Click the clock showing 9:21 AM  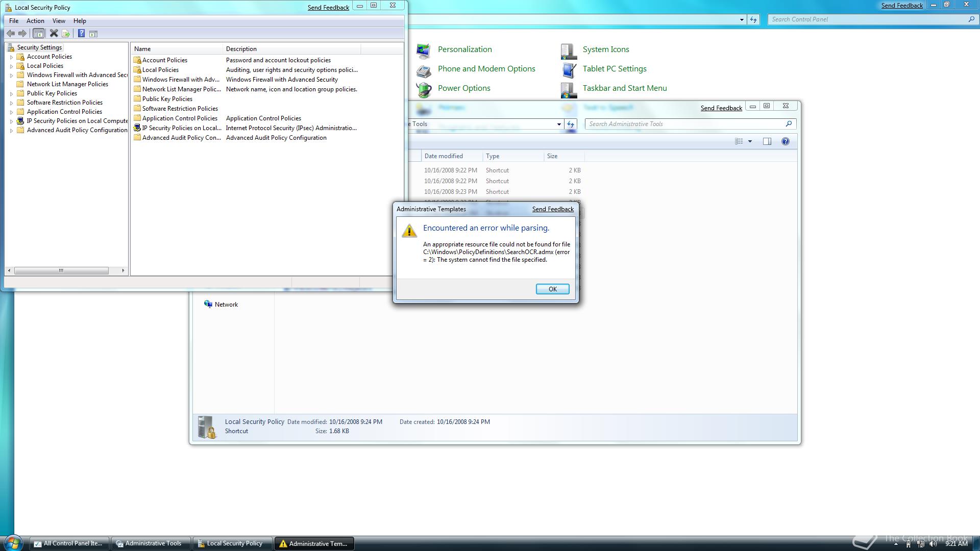956,544
